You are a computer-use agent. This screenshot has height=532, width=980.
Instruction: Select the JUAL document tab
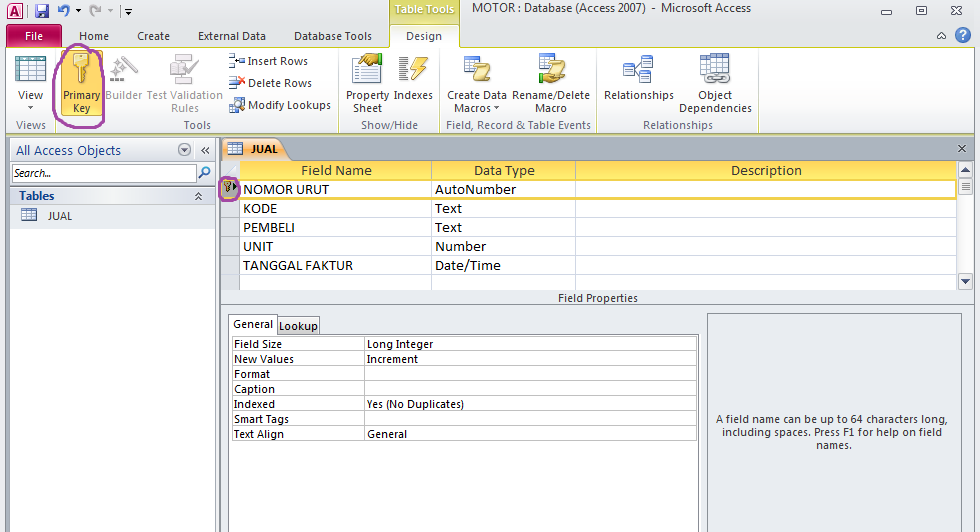[x=254, y=149]
